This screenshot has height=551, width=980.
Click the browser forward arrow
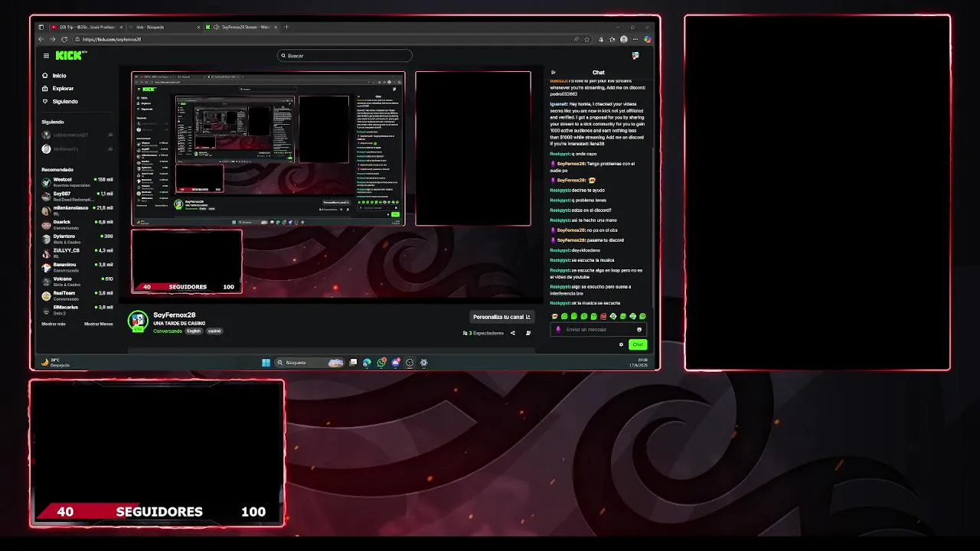52,39
